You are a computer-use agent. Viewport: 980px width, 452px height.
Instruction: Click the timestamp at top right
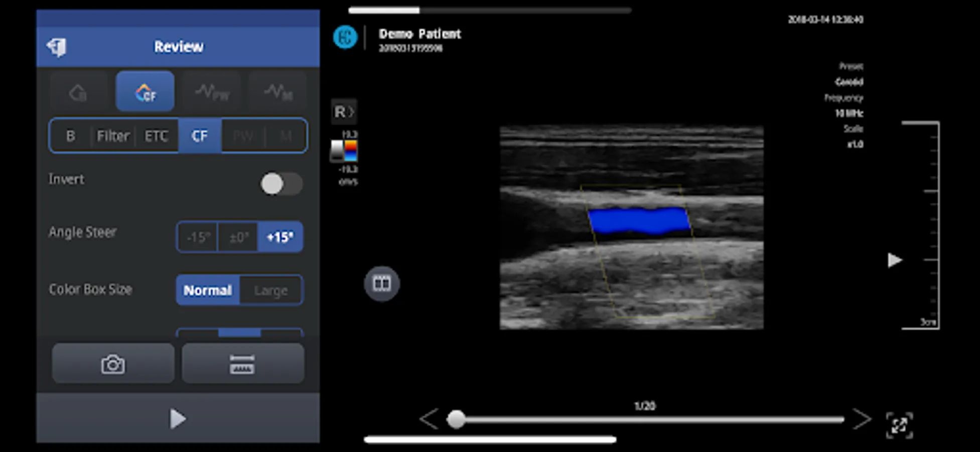click(x=825, y=20)
